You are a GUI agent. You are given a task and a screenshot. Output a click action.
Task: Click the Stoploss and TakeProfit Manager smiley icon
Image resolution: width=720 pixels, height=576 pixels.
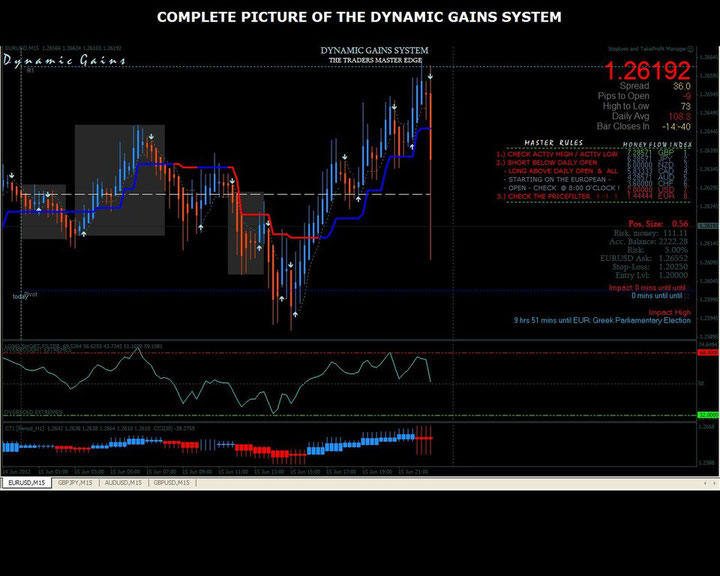coord(691,49)
